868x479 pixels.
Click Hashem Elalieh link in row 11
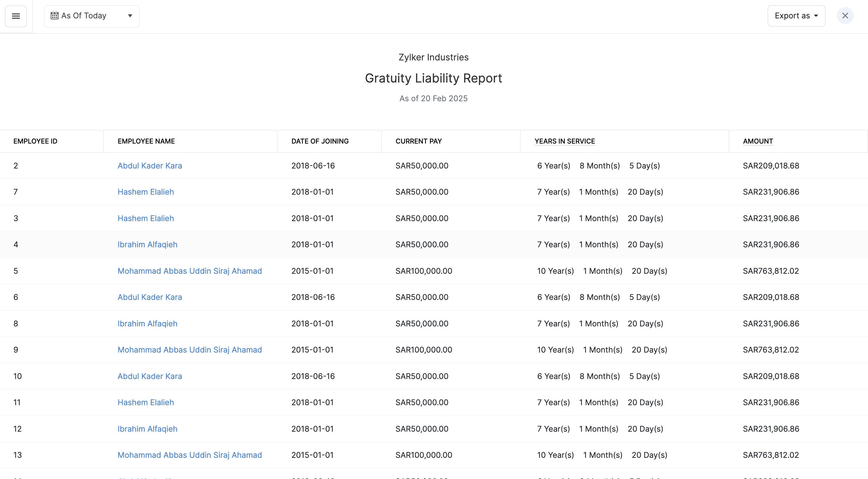coord(146,402)
